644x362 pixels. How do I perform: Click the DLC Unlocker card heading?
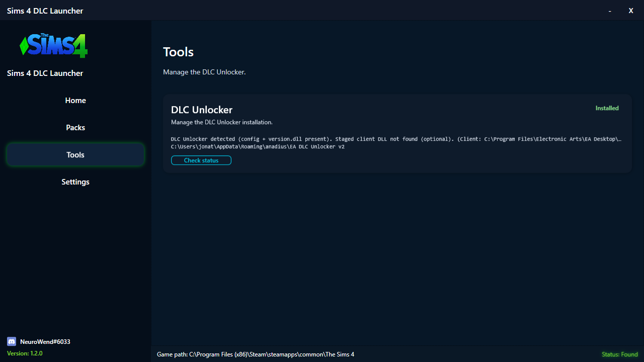pos(201,110)
